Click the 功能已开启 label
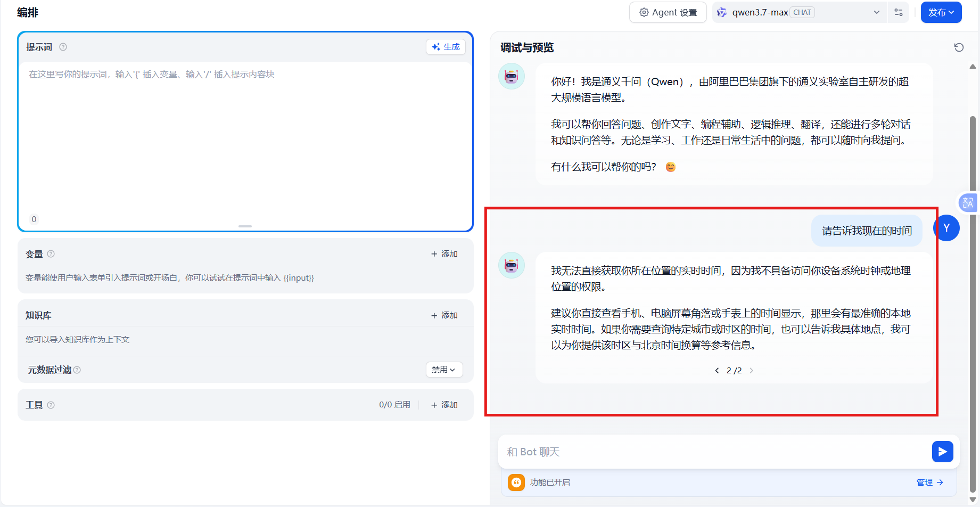This screenshot has width=980, height=507. (x=550, y=482)
